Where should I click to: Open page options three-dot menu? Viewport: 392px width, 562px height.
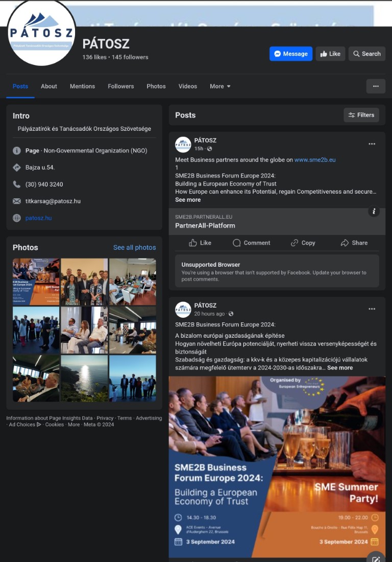point(376,86)
